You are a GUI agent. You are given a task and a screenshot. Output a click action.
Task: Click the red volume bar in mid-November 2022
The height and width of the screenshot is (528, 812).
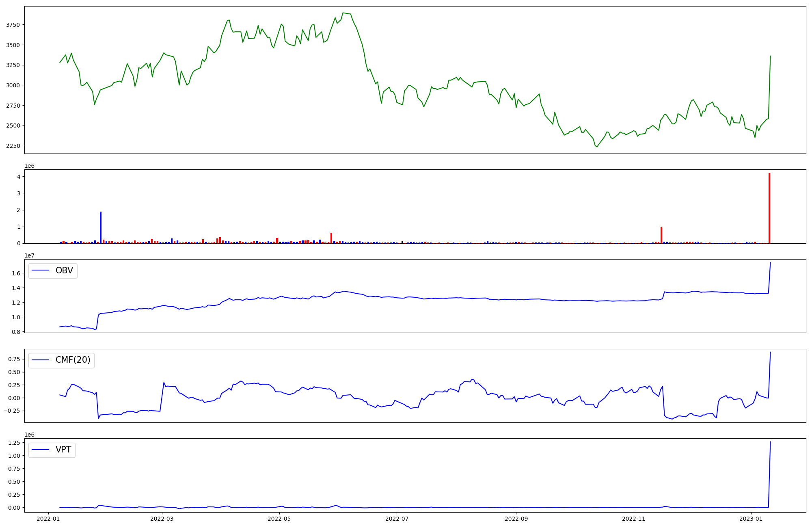[x=661, y=235]
